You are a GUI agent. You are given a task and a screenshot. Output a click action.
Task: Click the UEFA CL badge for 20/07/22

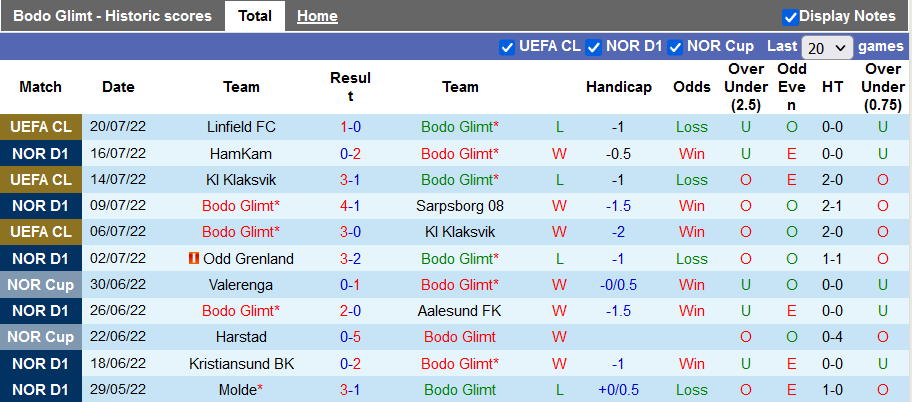[x=41, y=127]
